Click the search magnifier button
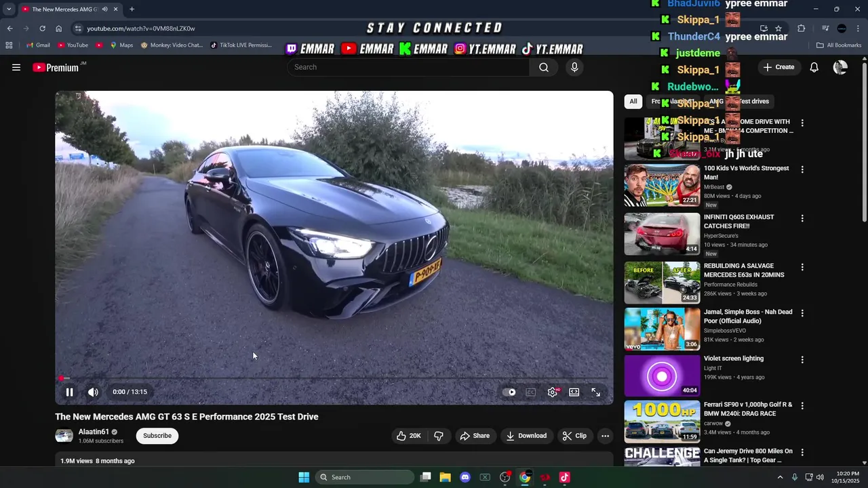 [x=544, y=67]
